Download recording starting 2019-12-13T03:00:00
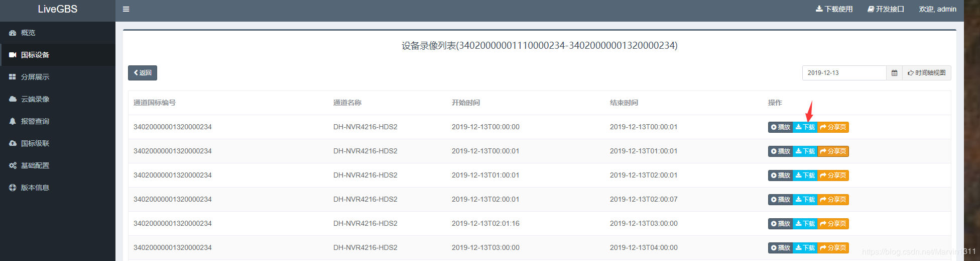The height and width of the screenshot is (261, 980). (805, 248)
